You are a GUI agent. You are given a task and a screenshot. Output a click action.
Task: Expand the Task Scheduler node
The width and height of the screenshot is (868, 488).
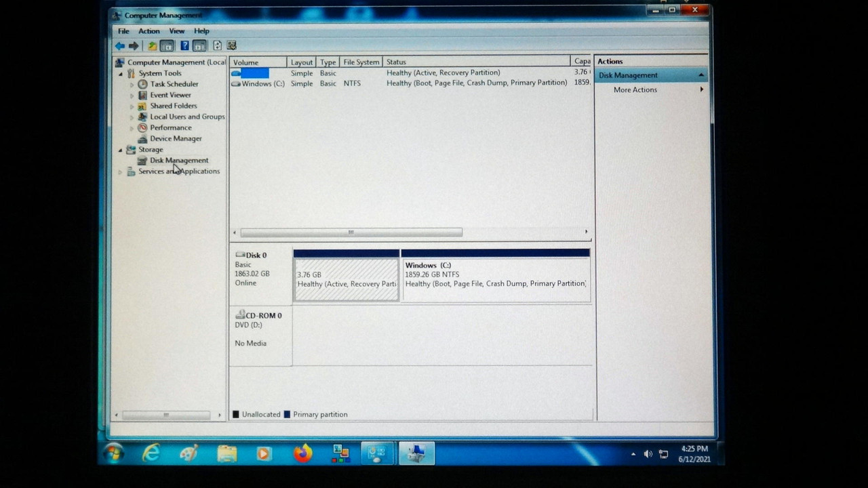[132, 84]
